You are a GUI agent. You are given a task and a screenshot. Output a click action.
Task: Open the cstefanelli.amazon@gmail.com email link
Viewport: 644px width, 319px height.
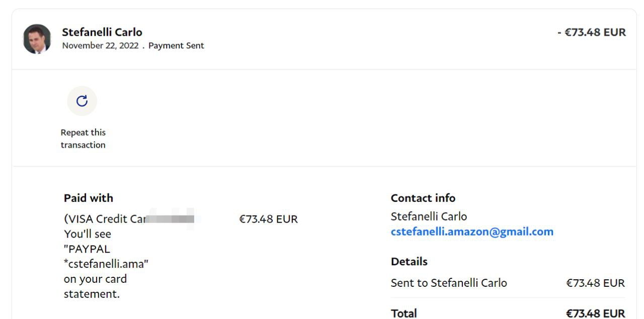(x=472, y=232)
